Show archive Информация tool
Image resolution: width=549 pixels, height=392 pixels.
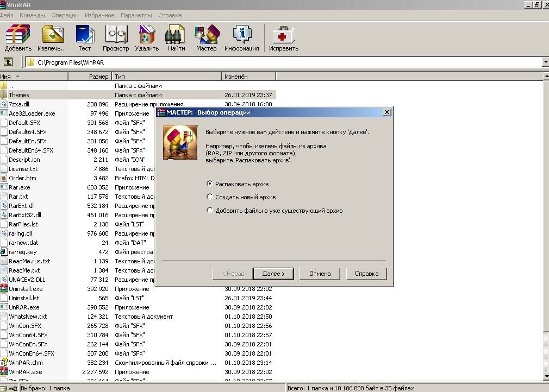pos(241,38)
